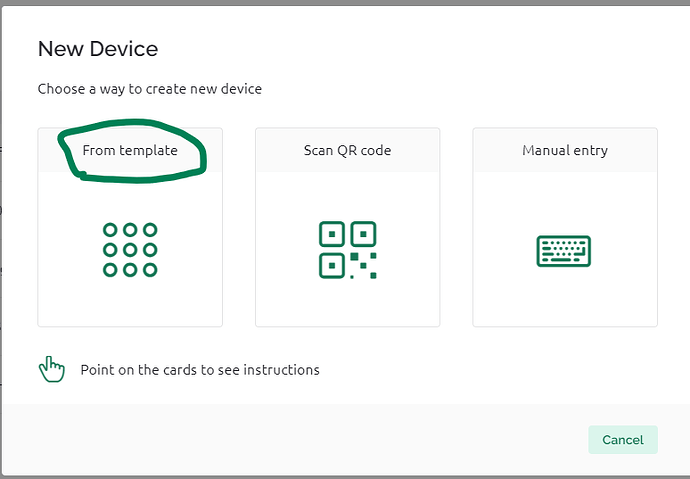Click the center circle of the template grid icon
Screen dimensions: 690x479
pyautogui.click(x=130, y=250)
